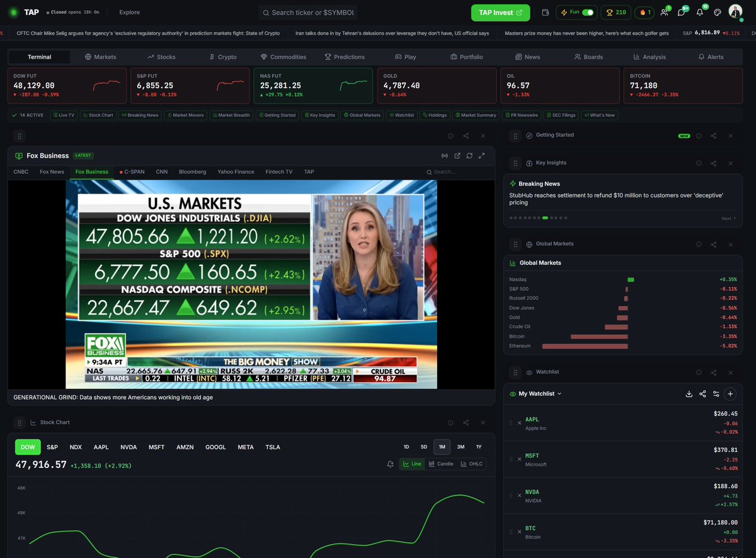Open the trophy points badge showing 210

point(616,12)
